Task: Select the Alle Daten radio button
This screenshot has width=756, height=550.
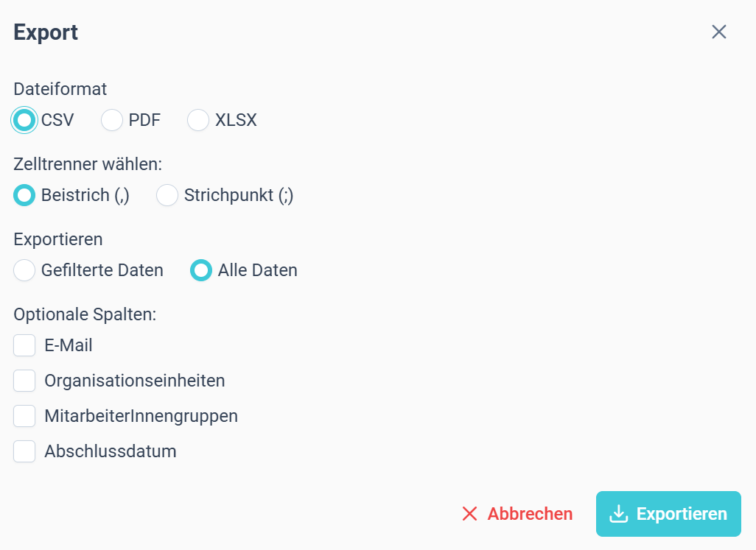Action: (201, 270)
